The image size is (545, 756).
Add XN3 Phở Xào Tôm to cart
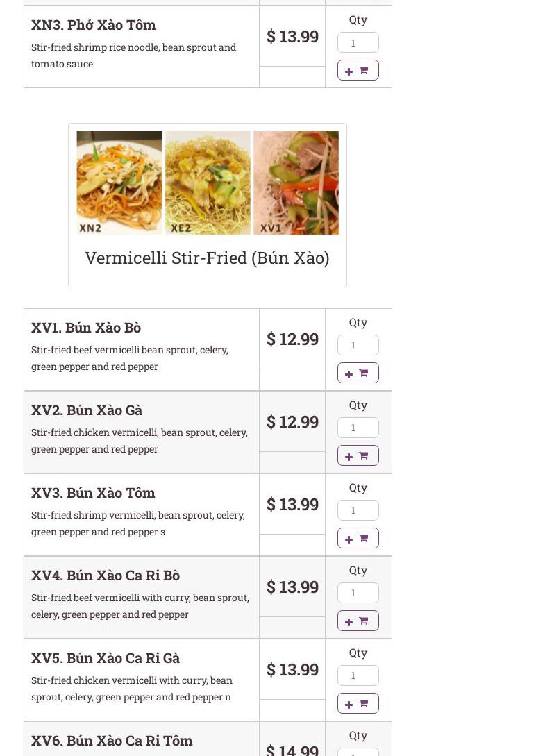coord(358,70)
